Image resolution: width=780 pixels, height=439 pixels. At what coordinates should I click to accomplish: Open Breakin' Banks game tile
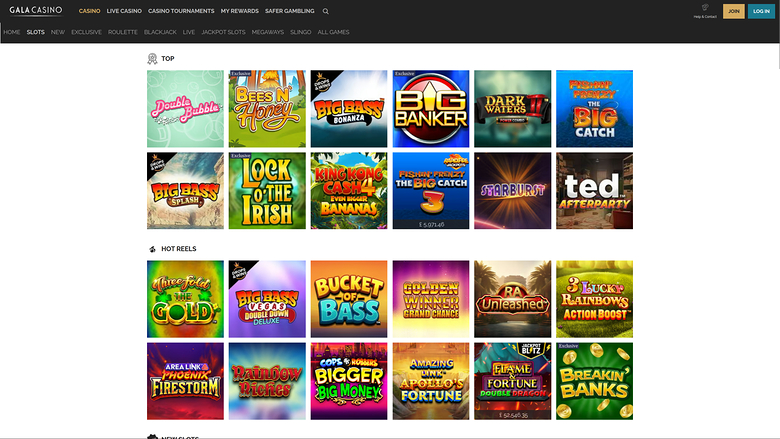pyautogui.click(x=594, y=381)
